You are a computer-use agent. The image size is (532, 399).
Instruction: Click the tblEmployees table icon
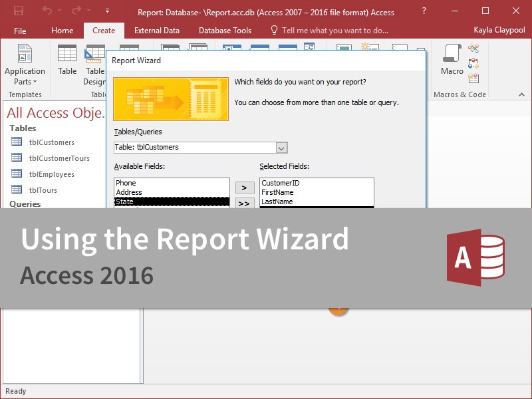(17, 174)
